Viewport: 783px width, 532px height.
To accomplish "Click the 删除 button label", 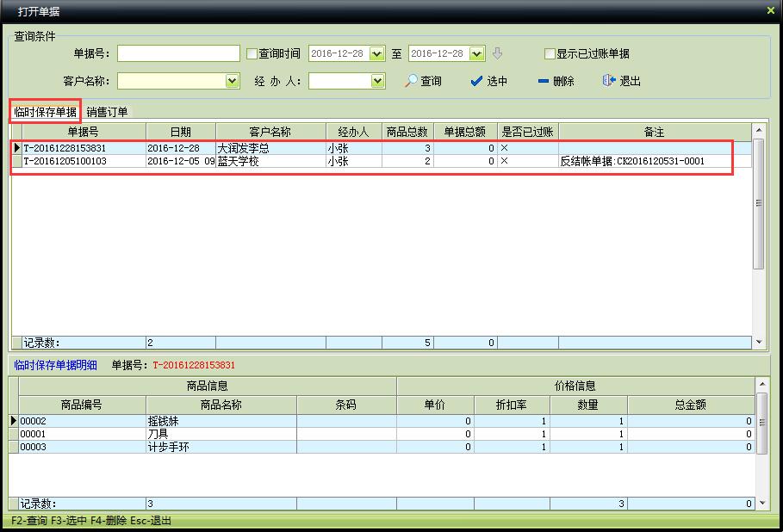I will point(563,81).
